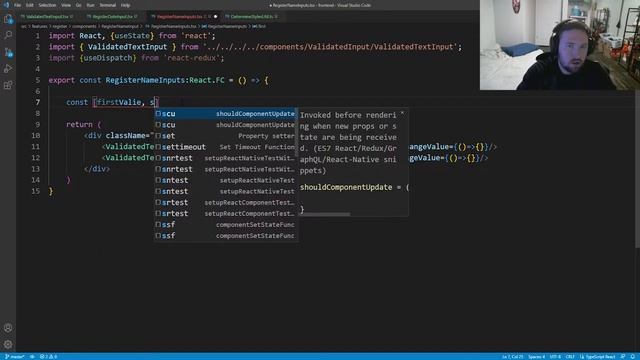Open the Manage gear icon

point(8,344)
